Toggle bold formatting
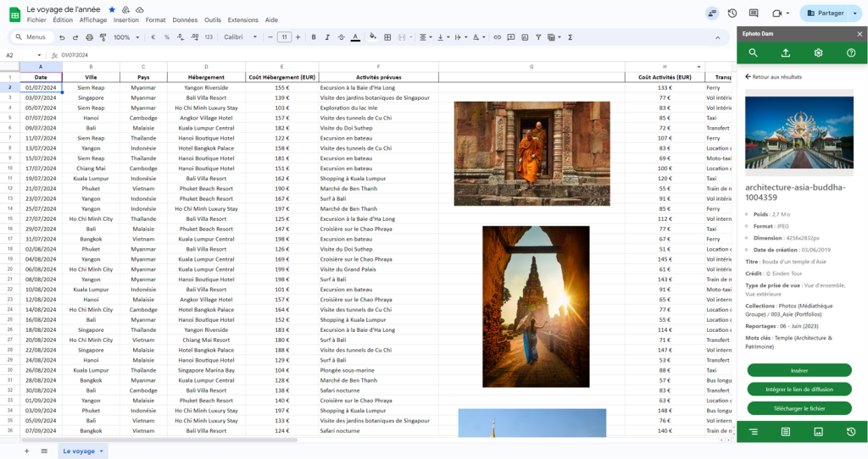 tap(314, 37)
